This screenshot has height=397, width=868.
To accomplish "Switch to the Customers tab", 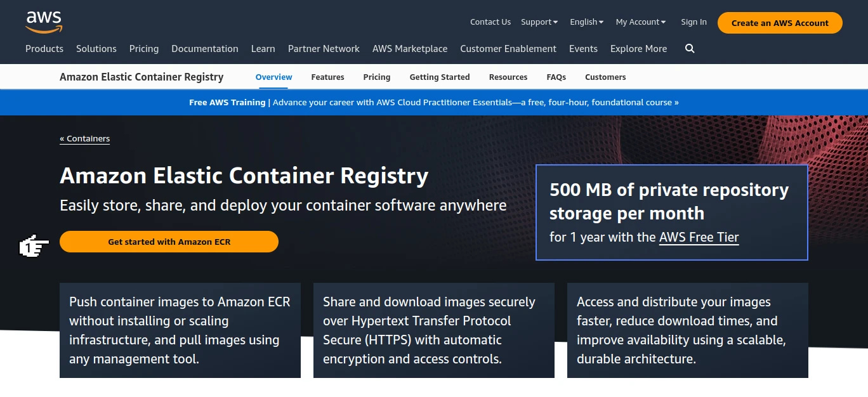I will [605, 77].
